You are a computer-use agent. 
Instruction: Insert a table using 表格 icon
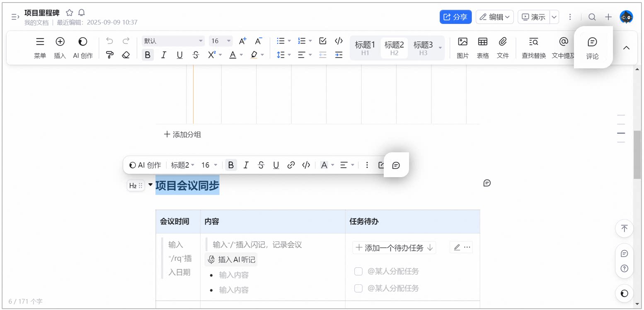[483, 48]
